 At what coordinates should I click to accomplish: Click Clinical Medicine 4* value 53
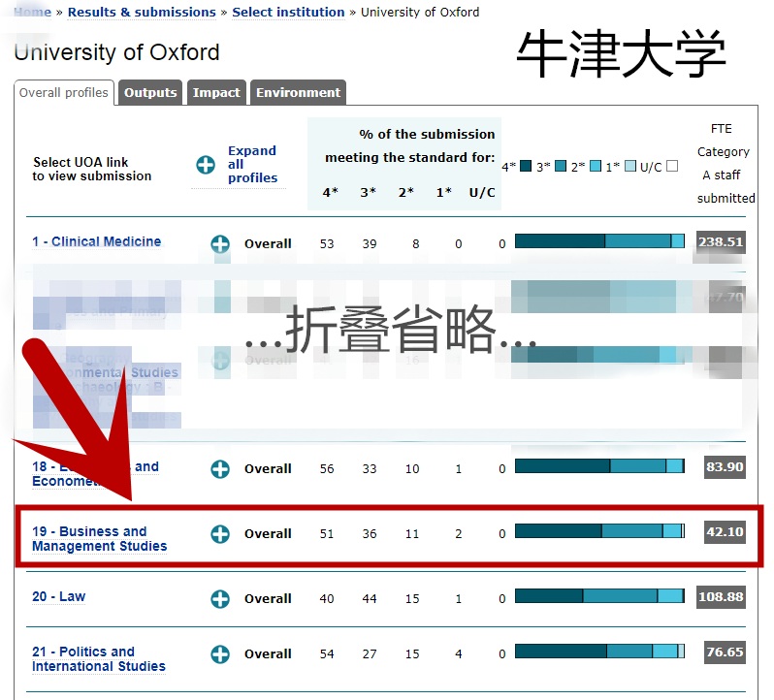click(x=327, y=243)
